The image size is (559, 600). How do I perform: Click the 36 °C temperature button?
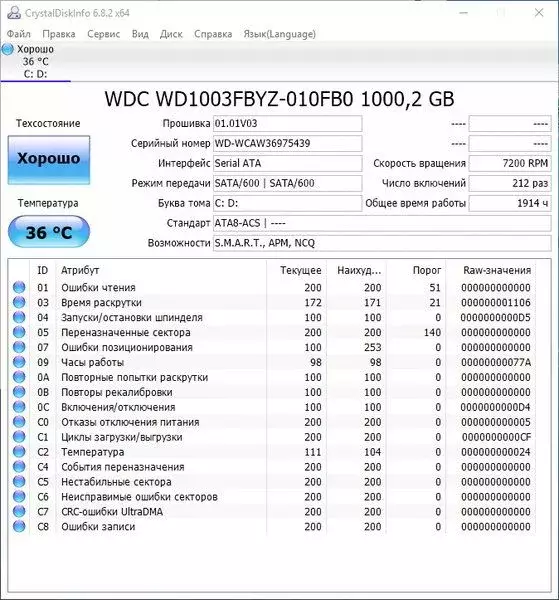(x=49, y=232)
